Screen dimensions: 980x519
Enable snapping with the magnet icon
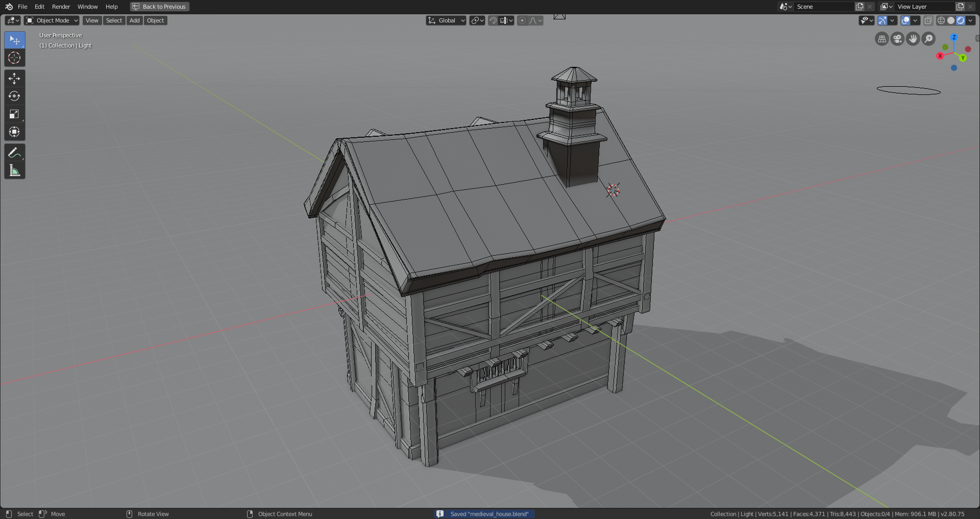[x=493, y=20]
